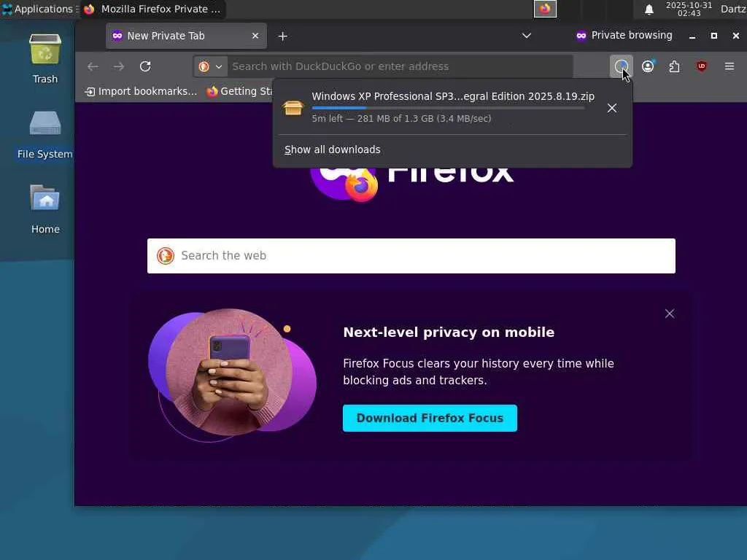Viewport: 747px width, 560px height.
Task: Go forward to next page
Action: (x=119, y=66)
